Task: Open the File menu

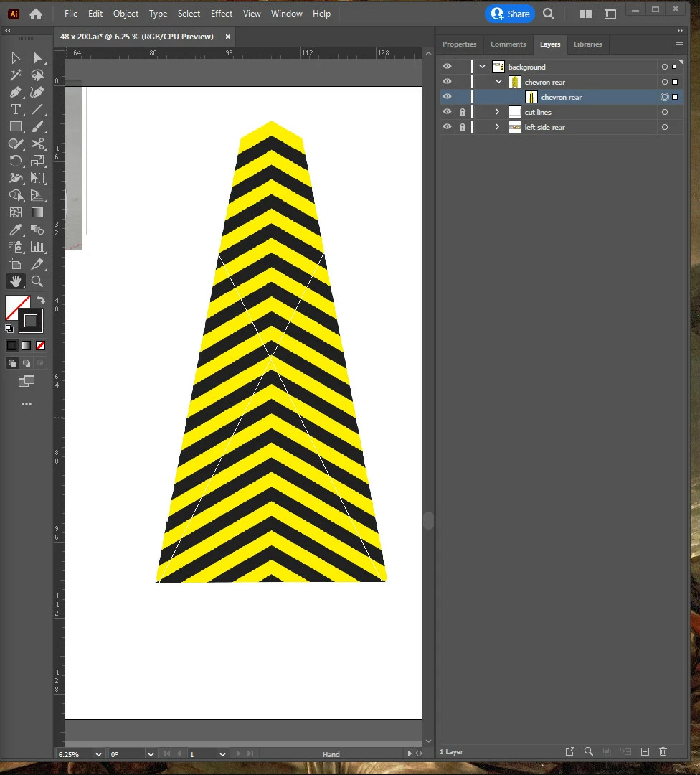Action: click(71, 14)
